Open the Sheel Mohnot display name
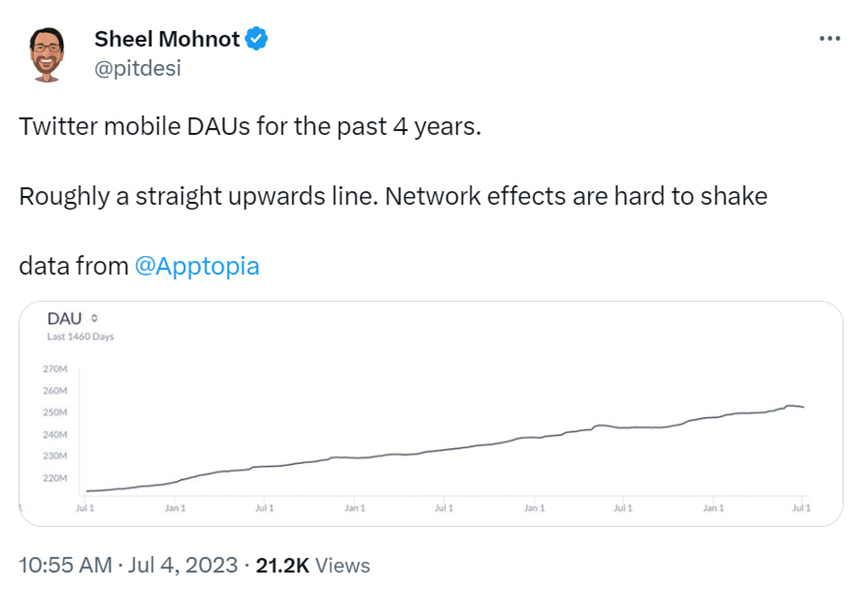 (x=167, y=39)
